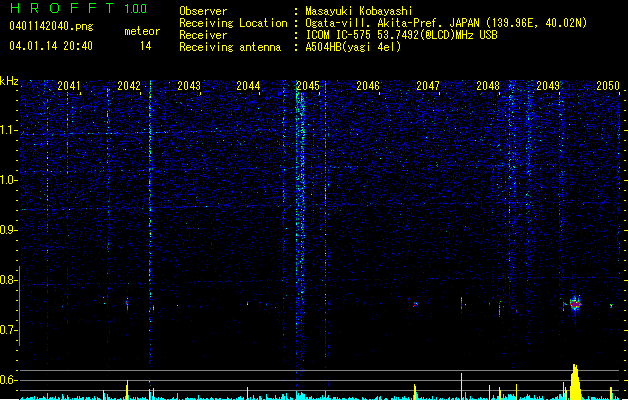Click the 2049 time marker
Image resolution: width=629 pixels, height=400 pixels.
548,86
